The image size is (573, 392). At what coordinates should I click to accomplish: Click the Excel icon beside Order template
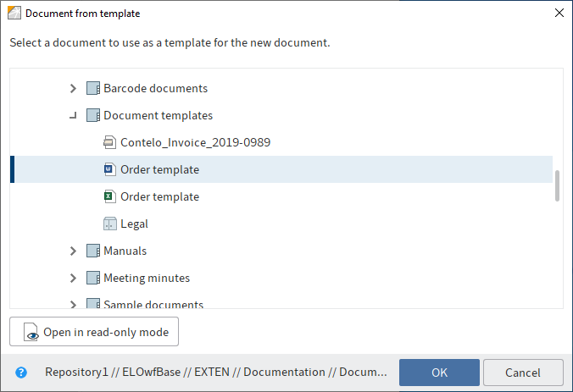(108, 196)
